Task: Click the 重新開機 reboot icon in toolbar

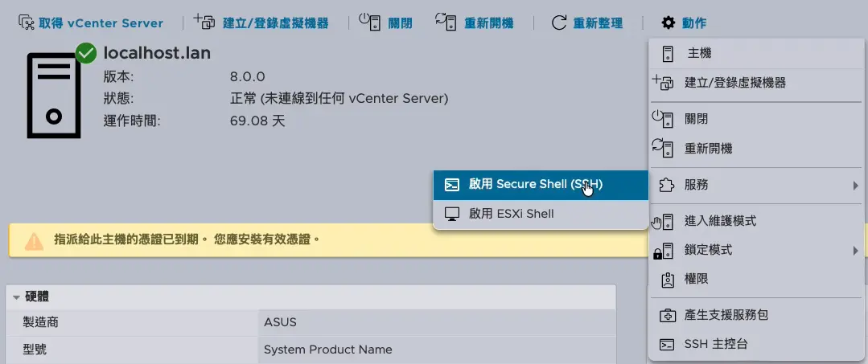Action: pyautogui.click(x=445, y=22)
